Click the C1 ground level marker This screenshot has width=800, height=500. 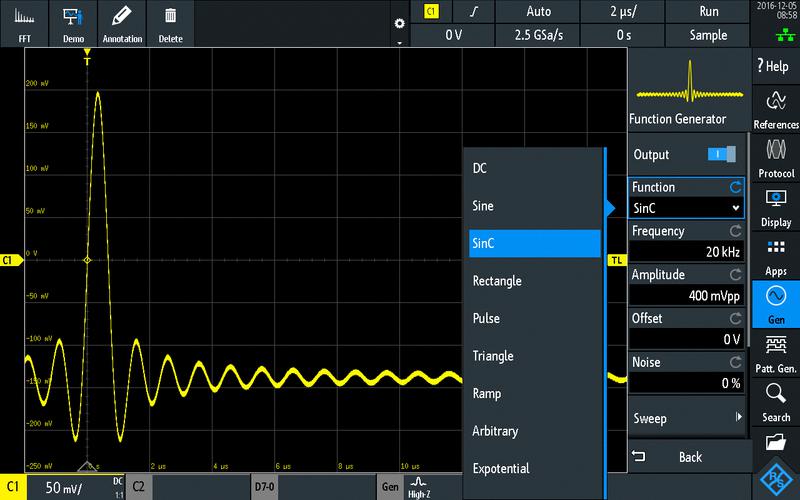click(11, 260)
